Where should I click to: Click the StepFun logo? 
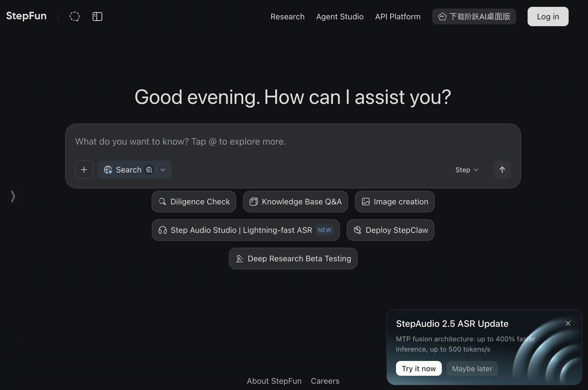tap(26, 16)
